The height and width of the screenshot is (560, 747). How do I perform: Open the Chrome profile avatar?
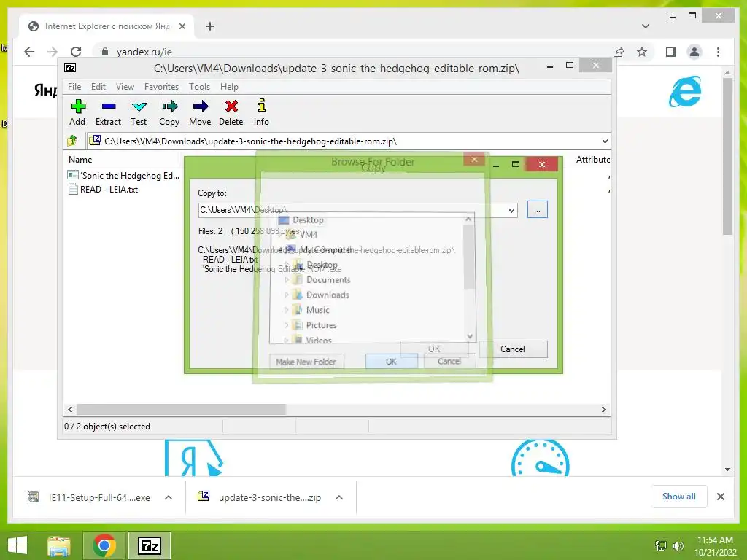click(x=694, y=52)
